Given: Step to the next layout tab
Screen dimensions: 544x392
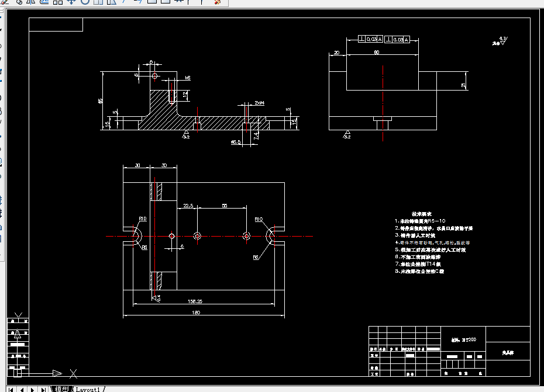Looking at the screenshot, I should pos(32,389).
